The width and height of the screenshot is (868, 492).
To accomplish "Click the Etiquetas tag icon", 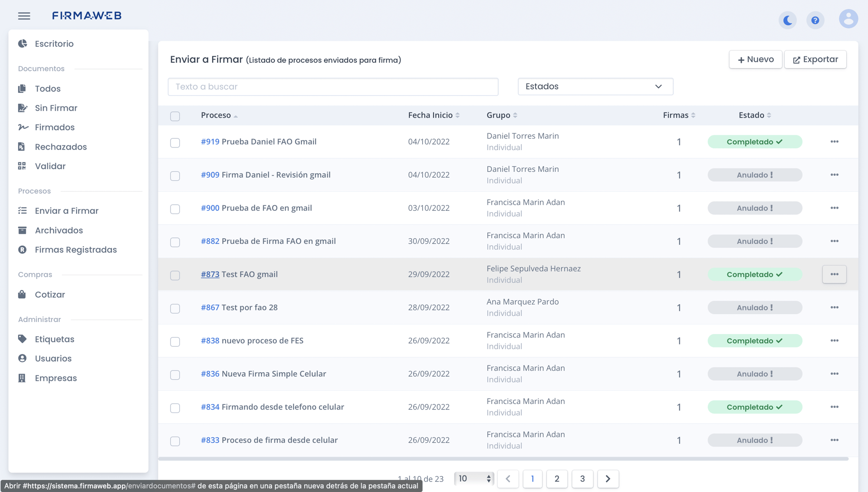I will click(x=22, y=339).
